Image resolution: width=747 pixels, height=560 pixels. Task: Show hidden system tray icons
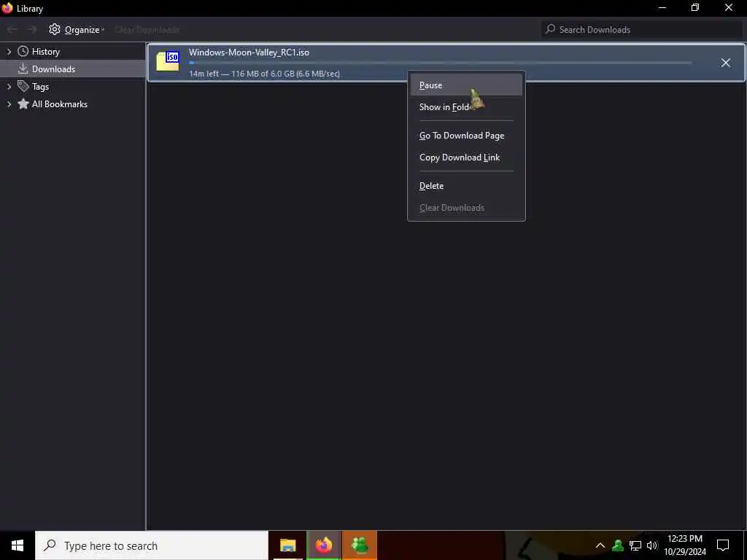600,545
